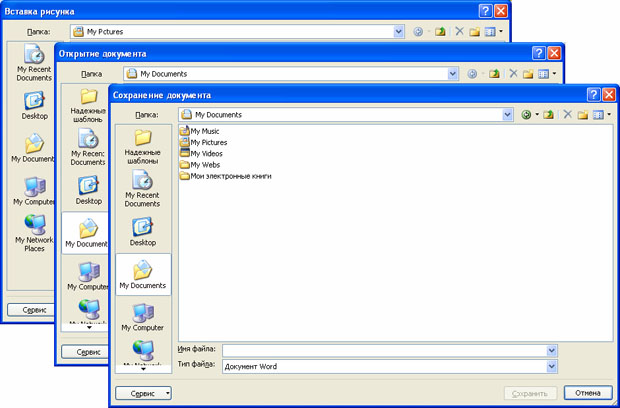620x408 pixels.
Task: Open Views icon in Вставка рисунка dialog
Action: (x=490, y=32)
